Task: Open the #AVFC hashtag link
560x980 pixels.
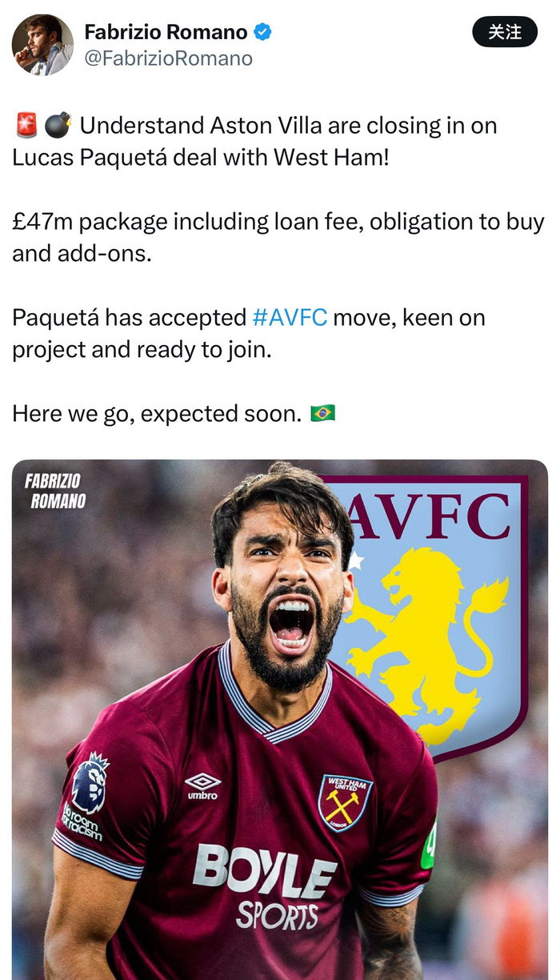Action: (x=290, y=318)
